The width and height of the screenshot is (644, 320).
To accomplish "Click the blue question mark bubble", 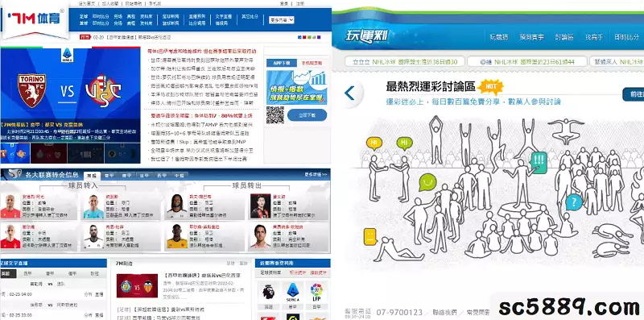I will (574, 202).
